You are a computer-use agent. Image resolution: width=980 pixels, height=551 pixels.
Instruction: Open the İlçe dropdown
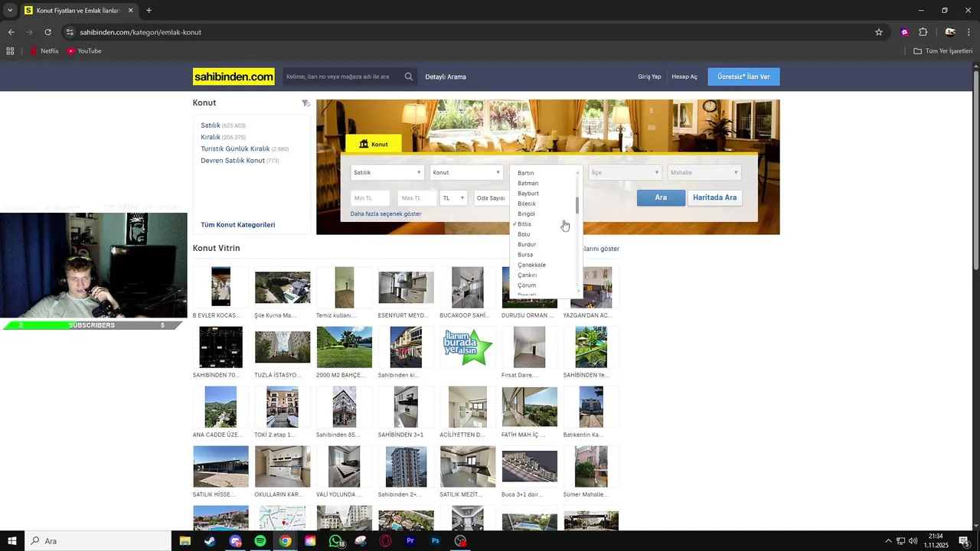click(x=625, y=173)
